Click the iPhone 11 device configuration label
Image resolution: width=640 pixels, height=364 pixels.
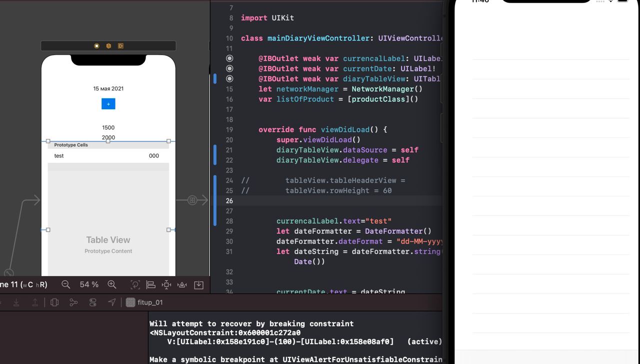pos(23,285)
